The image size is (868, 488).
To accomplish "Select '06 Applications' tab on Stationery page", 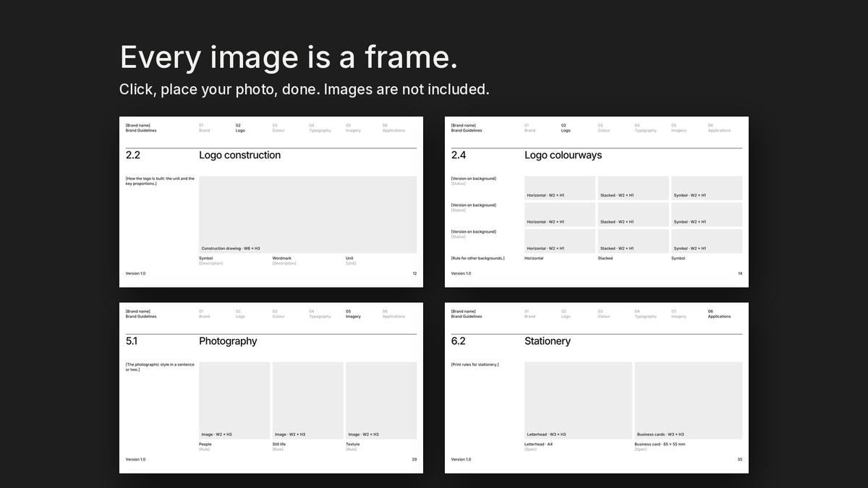I will [719, 314].
